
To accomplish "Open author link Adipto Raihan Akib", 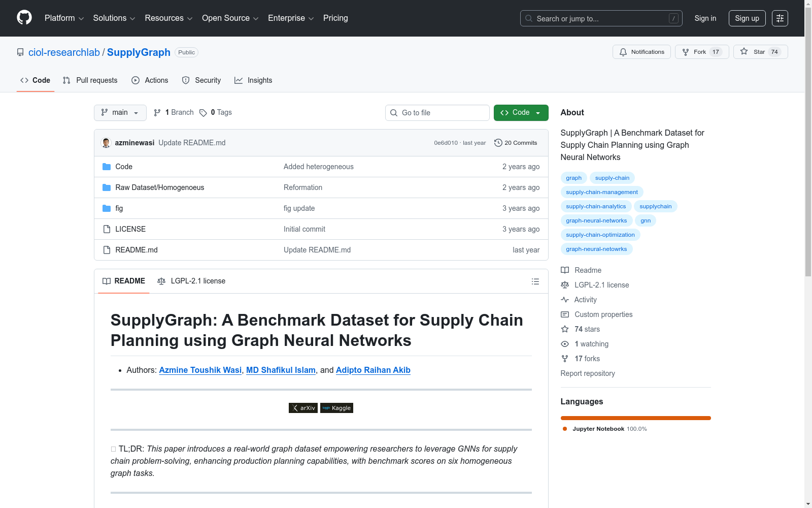I will tap(373, 370).
